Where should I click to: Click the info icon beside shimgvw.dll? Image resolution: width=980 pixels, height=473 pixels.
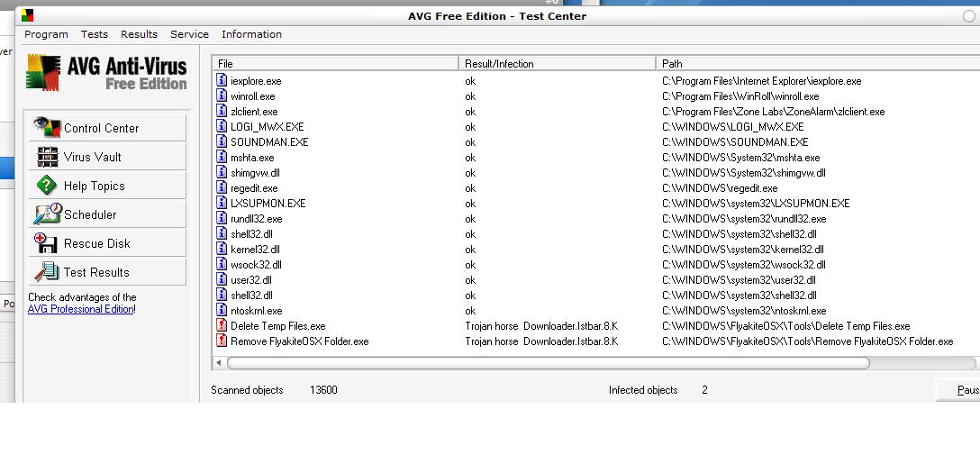point(222,172)
